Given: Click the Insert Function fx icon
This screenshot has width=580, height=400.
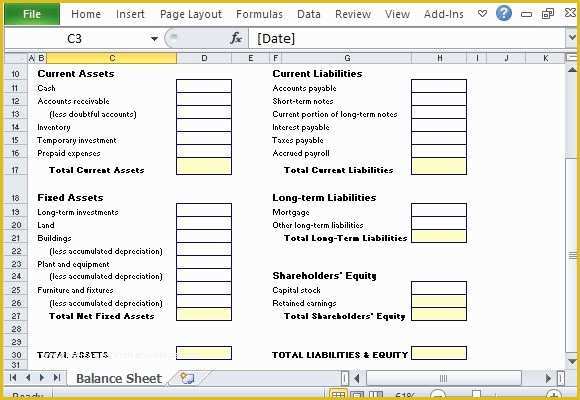Looking at the screenshot, I should tap(236, 38).
